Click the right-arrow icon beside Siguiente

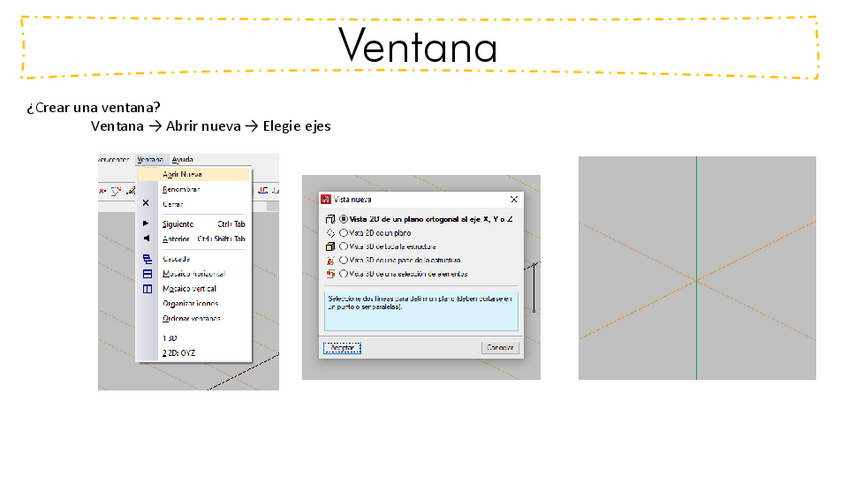tap(145, 223)
